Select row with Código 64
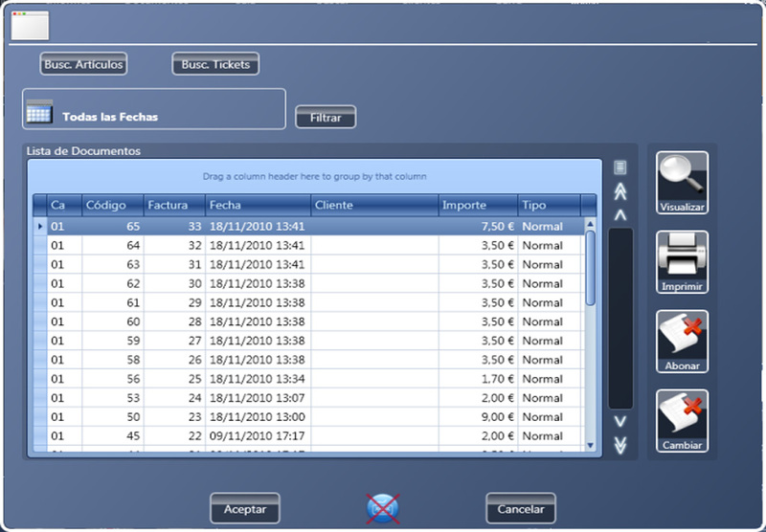 click(x=308, y=246)
